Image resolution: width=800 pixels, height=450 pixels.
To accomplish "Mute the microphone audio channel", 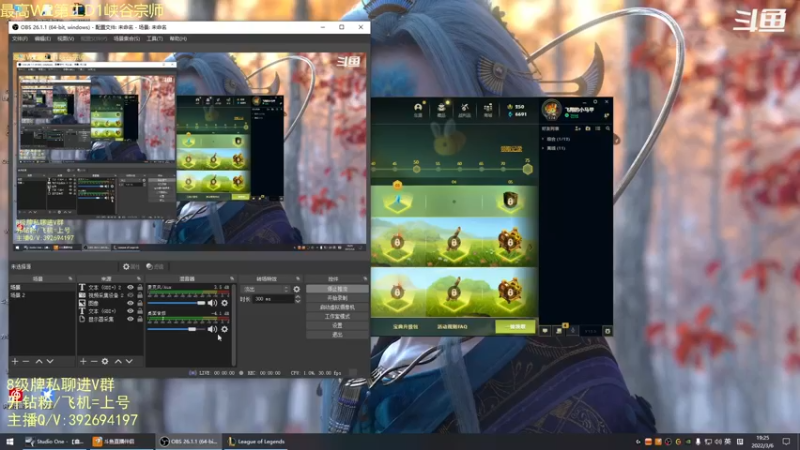I will coord(212,303).
